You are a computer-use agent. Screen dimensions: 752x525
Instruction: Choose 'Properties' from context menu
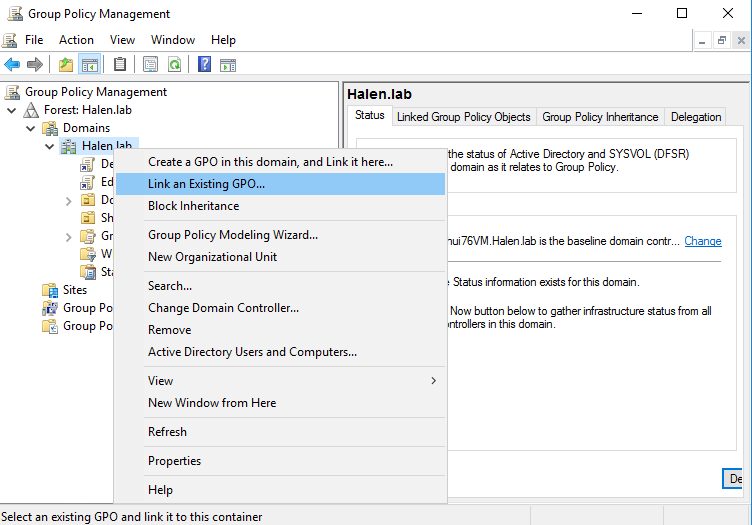pyautogui.click(x=281, y=461)
